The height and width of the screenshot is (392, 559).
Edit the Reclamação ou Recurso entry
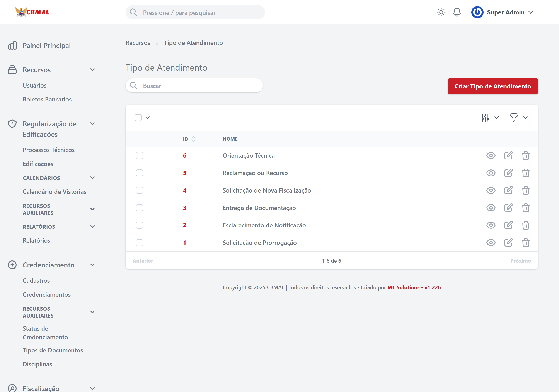coord(508,173)
